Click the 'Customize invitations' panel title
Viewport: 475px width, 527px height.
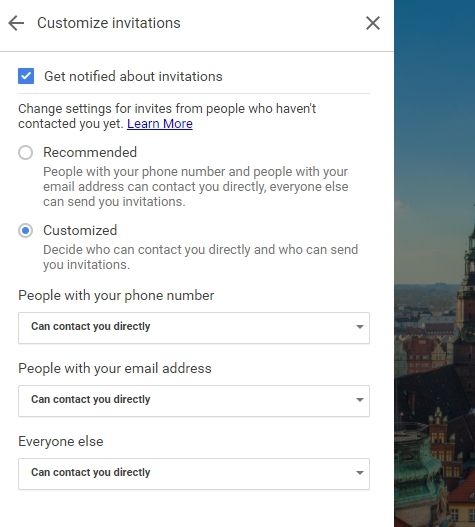[109, 23]
